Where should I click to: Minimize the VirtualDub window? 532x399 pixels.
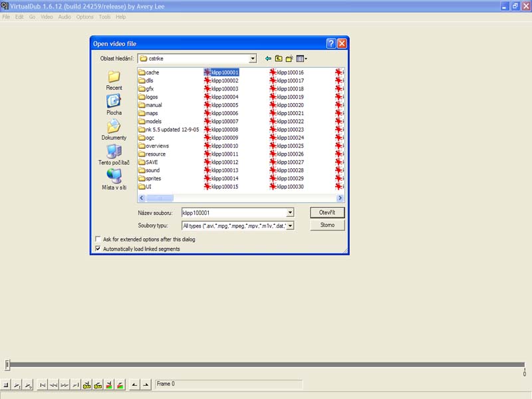tap(505, 6)
